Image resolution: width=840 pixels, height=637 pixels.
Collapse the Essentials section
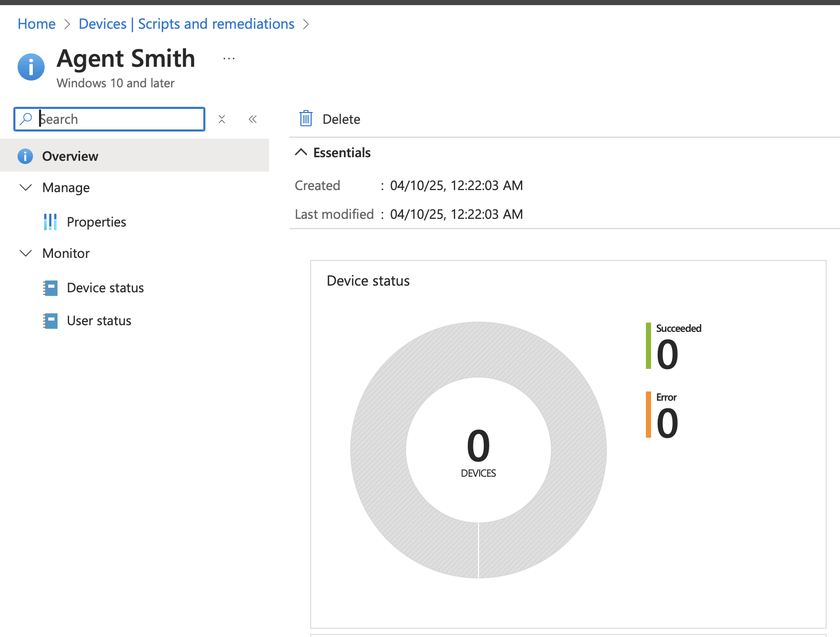301,153
